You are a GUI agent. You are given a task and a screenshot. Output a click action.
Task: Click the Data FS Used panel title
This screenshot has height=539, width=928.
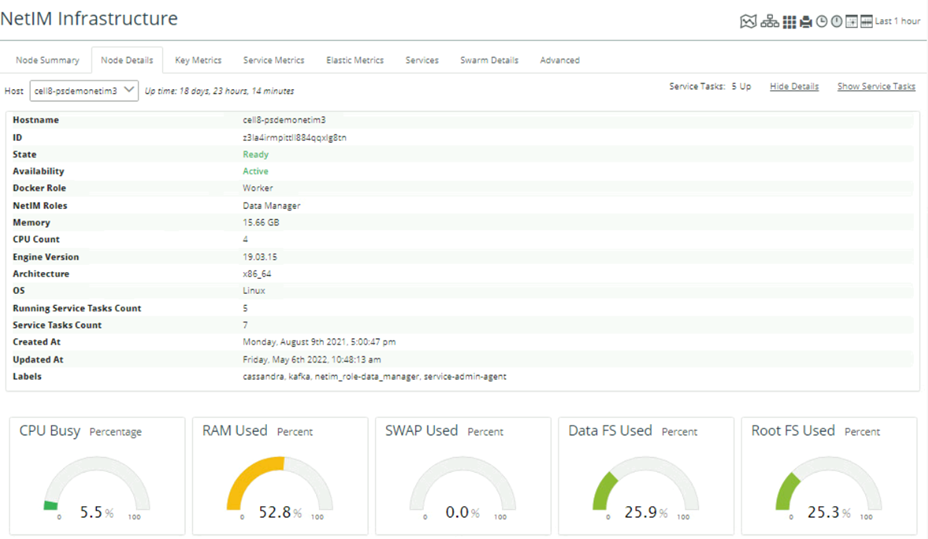tap(610, 431)
